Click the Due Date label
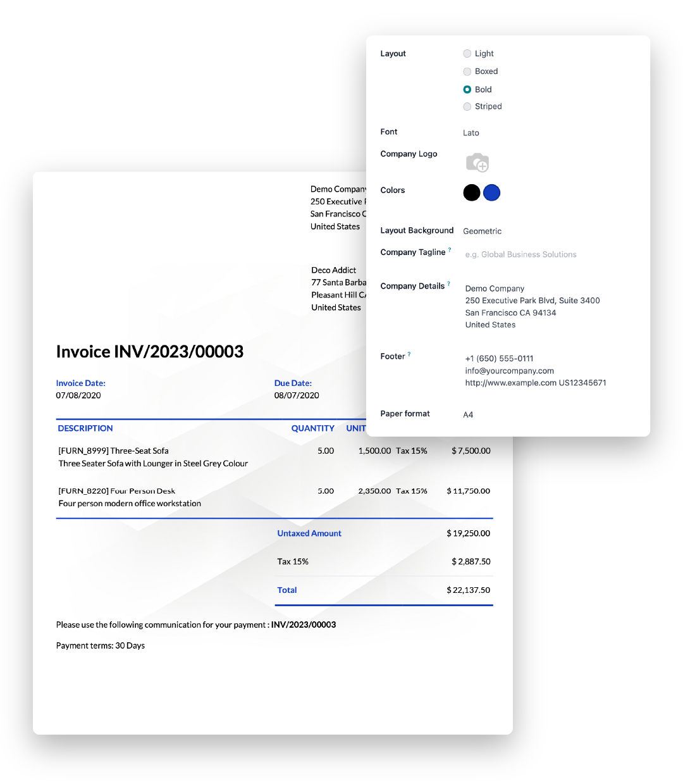 pyautogui.click(x=293, y=383)
